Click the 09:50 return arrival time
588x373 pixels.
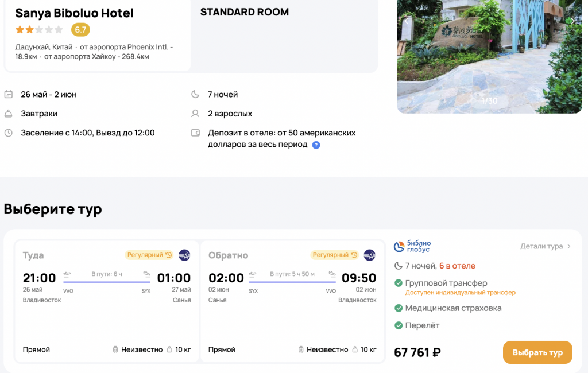point(359,278)
